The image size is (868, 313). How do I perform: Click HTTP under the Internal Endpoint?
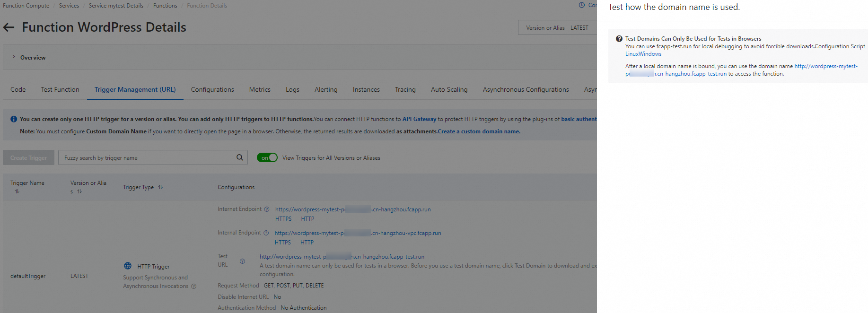[307, 243]
